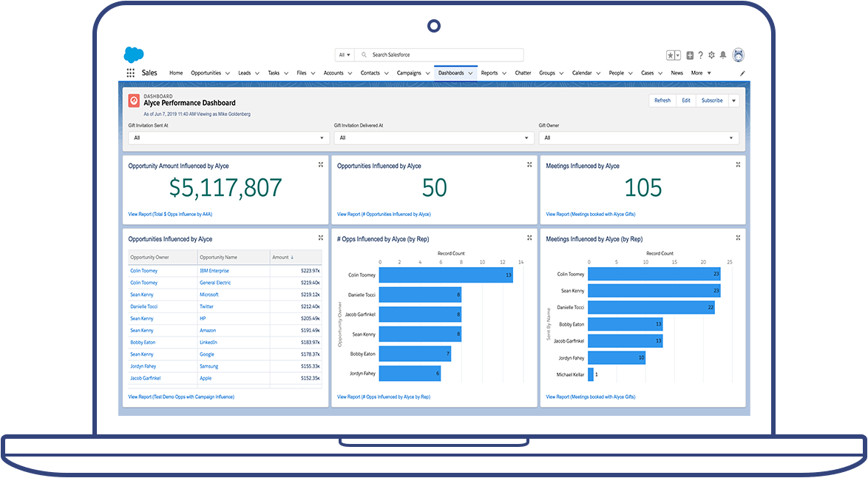Open the App Launcher grid icon
The width and height of the screenshot is (868, 478).
(x=130, y=73)
